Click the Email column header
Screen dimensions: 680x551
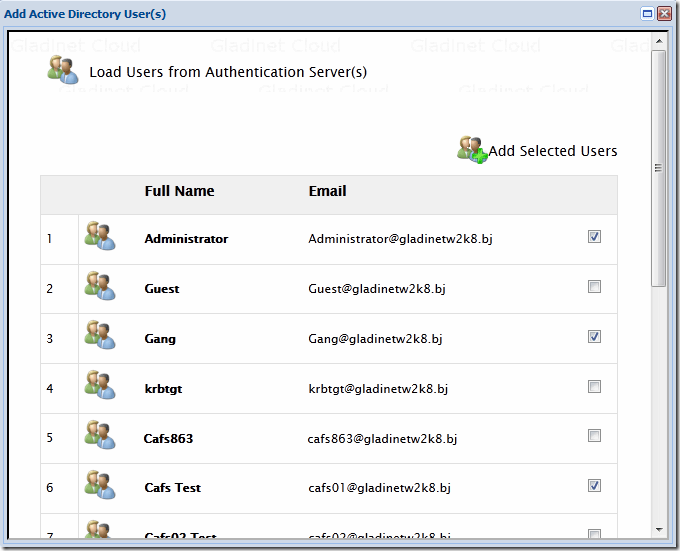(327, 191)
